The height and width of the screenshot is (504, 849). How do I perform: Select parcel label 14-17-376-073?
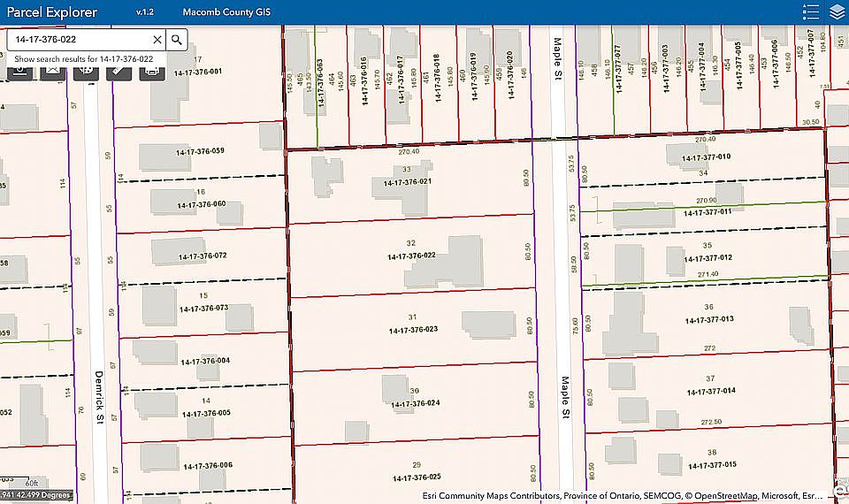(x=203, y=309)
